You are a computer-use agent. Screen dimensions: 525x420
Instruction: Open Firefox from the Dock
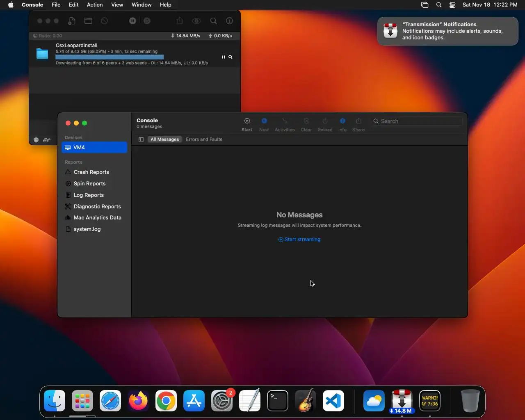138,401
